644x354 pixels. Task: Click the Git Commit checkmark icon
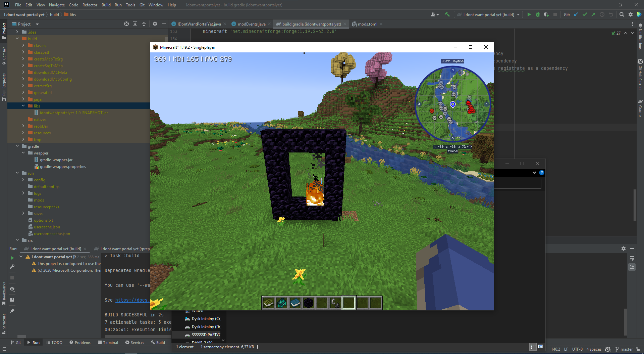[x=585, y=14]
